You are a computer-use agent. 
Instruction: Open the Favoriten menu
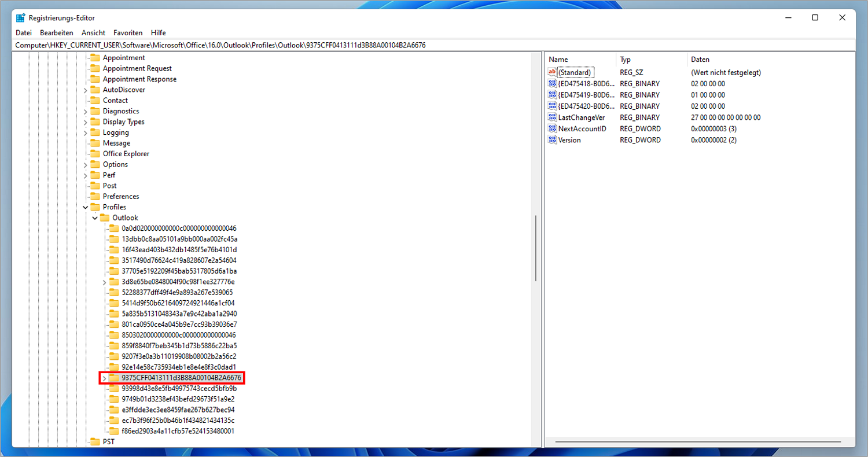pyautogui.click(x=128, y=33)
